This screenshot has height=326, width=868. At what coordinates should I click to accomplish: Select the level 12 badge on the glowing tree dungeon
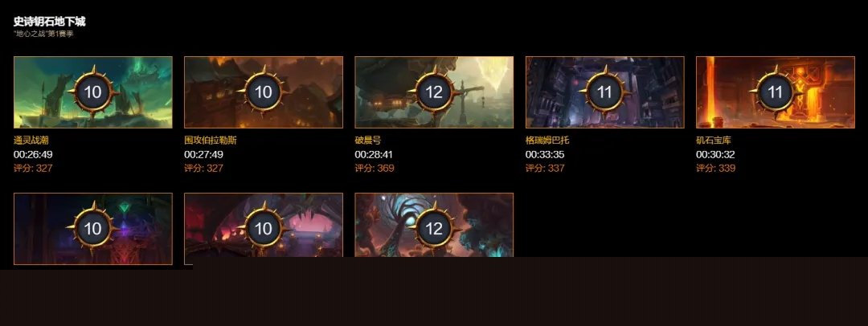434,228
